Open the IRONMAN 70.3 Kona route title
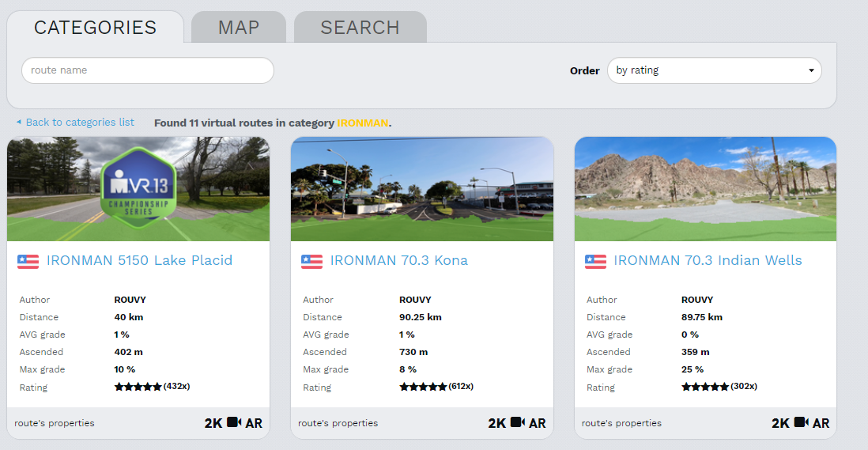This screenshot has height=450, width=868. point(398,260)
